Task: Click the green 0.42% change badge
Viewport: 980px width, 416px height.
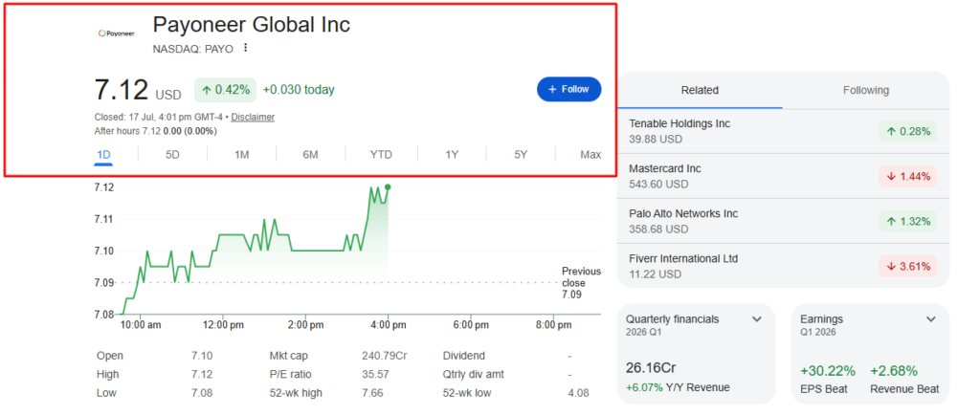Action: tap(225, 90)
